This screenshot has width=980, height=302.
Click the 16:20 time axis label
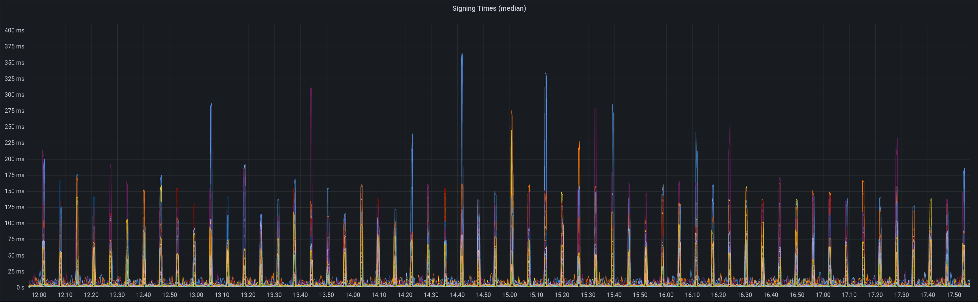click(718, 295)
